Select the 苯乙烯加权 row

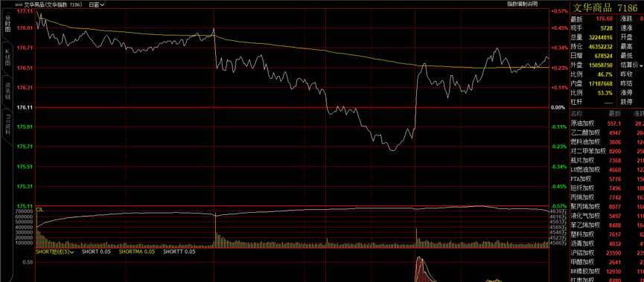click(x=607, y=225)
